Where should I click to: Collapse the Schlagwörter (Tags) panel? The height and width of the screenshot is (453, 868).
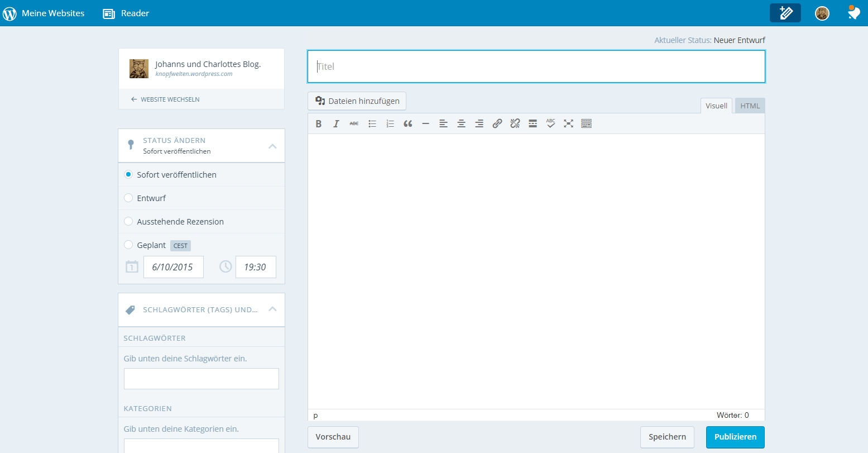(272, 309)
